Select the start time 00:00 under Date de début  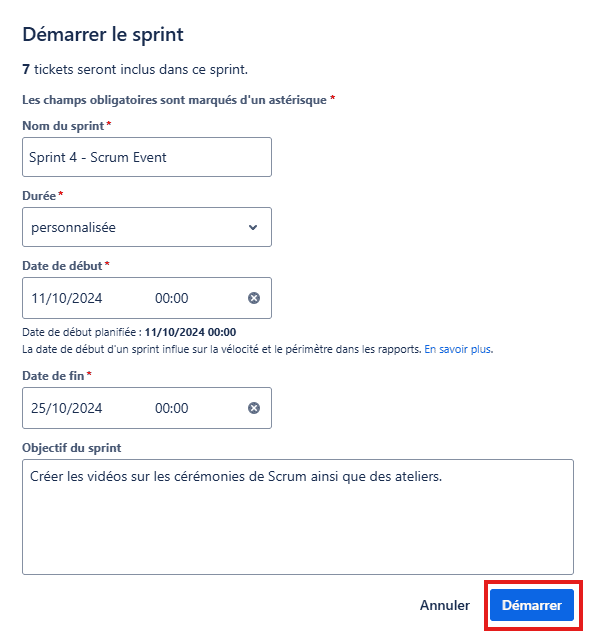click(172, 298)
